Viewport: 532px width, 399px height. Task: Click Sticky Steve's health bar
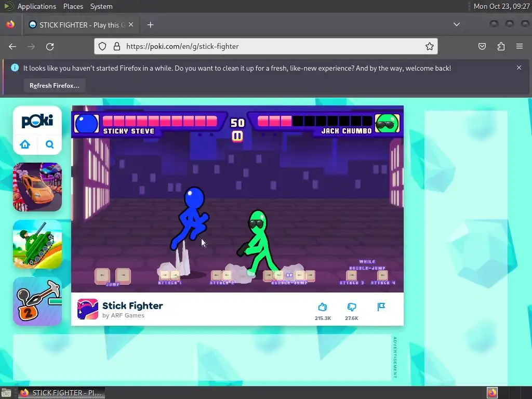click(x=160, y=121)
